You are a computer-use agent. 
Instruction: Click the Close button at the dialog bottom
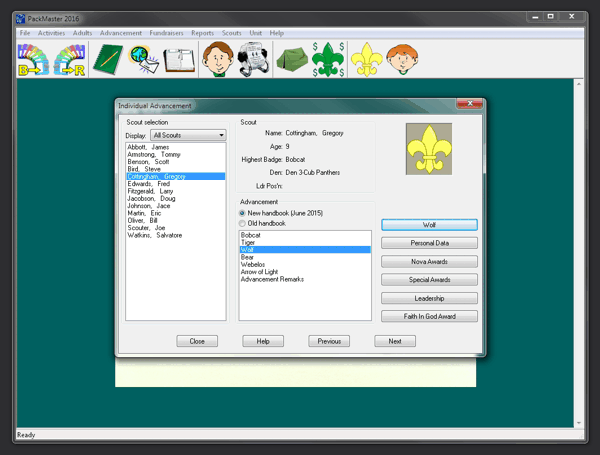pos(197,341)
